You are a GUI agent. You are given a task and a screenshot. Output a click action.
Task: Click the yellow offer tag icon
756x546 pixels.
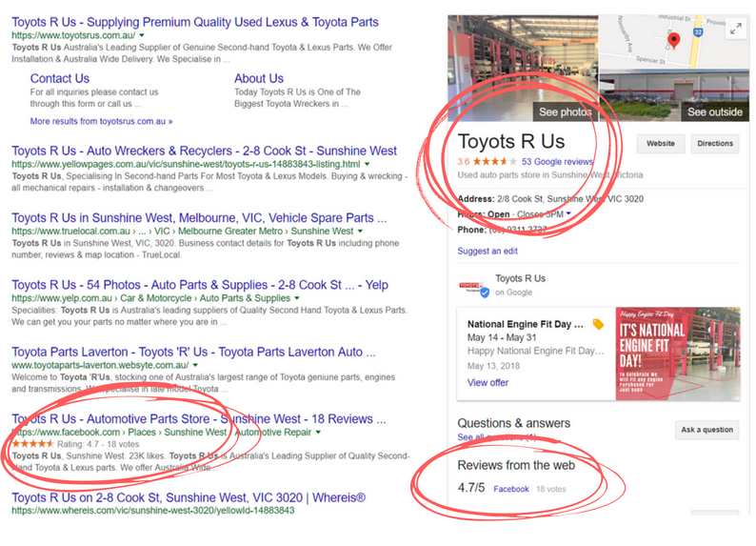(x=598, y=324)
